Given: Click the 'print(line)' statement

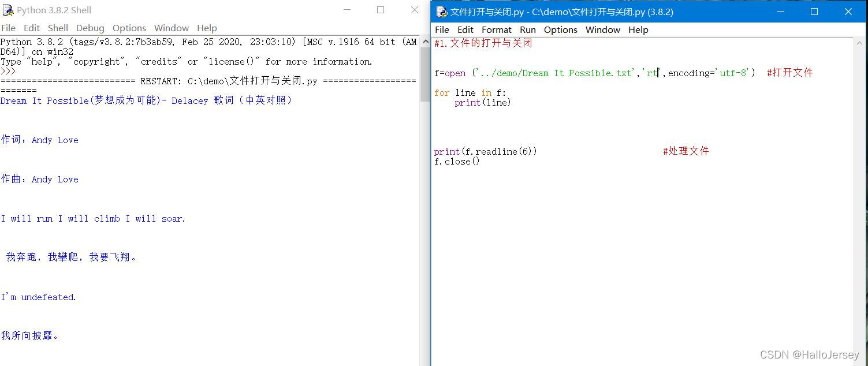Looking at the screenshot, I should coord(483,102).
